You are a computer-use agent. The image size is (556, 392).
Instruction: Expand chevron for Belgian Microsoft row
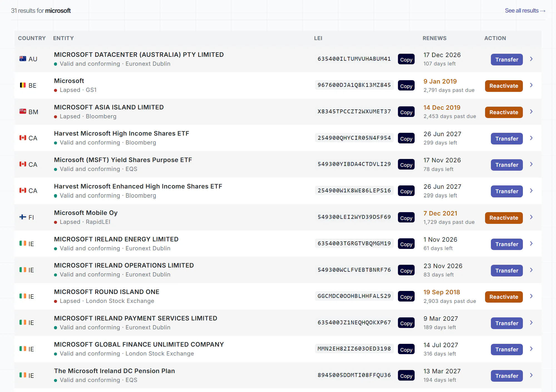click(531, 85)
